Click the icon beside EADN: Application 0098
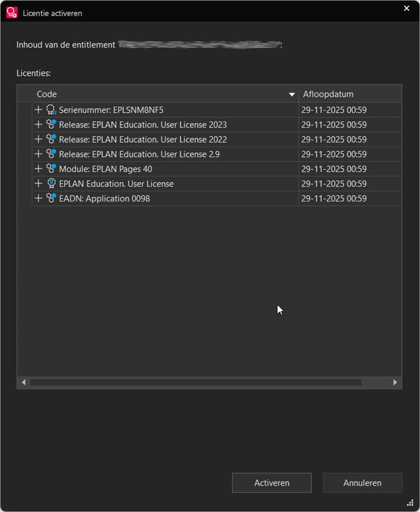Viewport: 420px width, 512px height. click(x=51, y=198)
